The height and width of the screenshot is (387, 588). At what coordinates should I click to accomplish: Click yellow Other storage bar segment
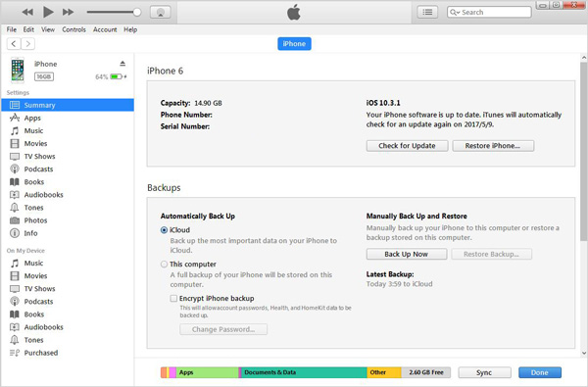click(384, 372)
